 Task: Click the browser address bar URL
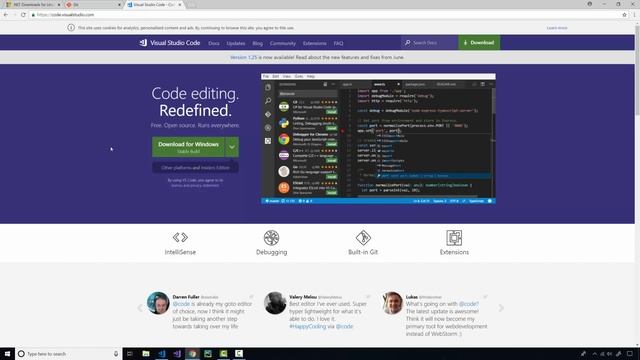[x=65, y=15]
